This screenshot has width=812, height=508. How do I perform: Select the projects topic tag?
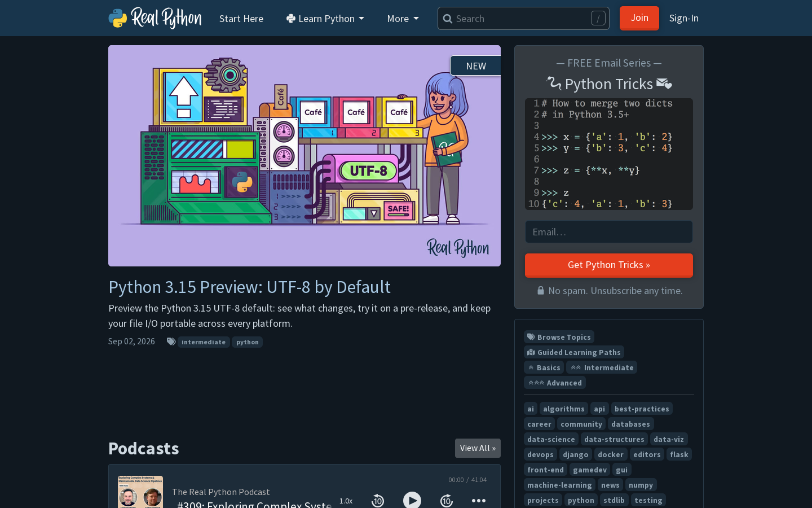543,500
